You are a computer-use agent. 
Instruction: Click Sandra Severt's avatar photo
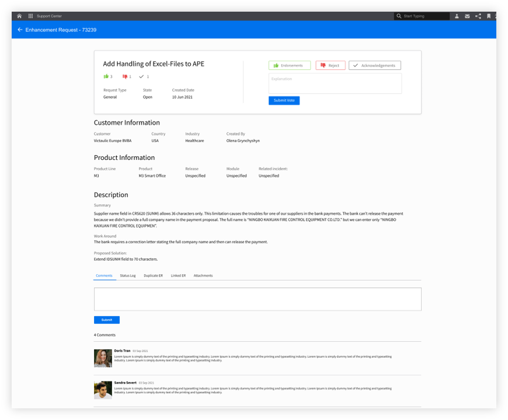[103, 390]
